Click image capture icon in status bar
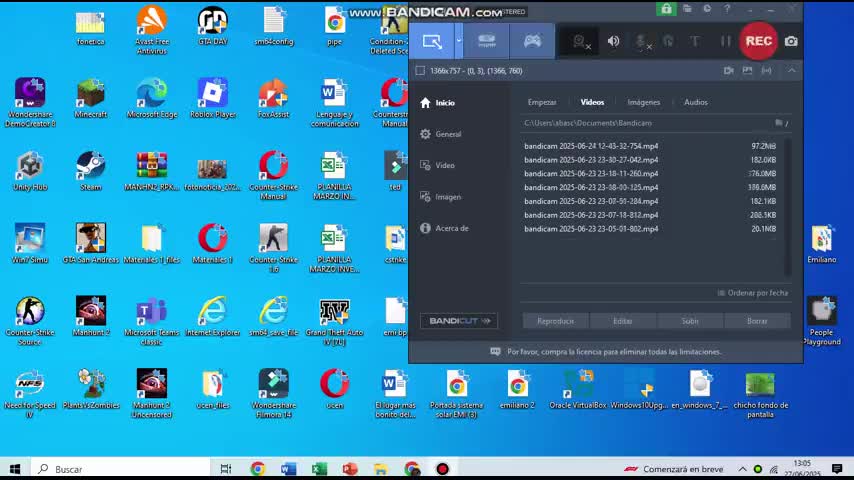Viewport: 854px width, 480px height. 747,71
